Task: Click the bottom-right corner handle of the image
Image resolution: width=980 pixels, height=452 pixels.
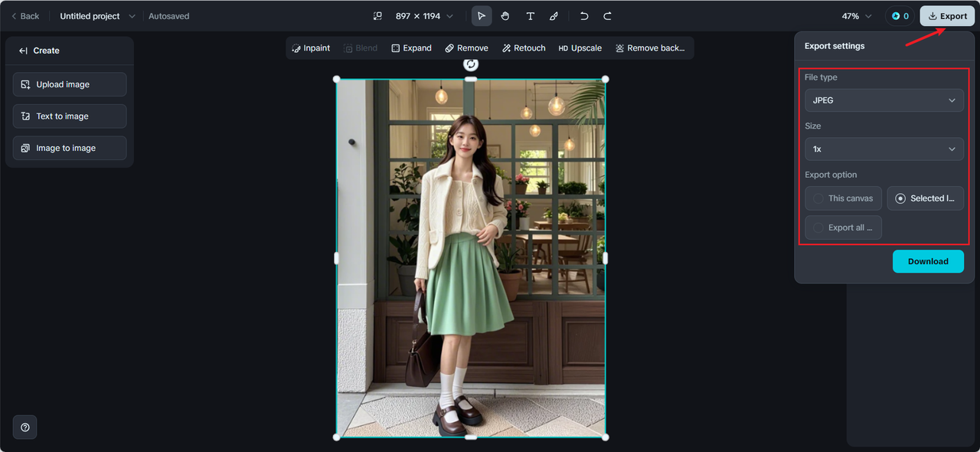Action: click(606, 437)
